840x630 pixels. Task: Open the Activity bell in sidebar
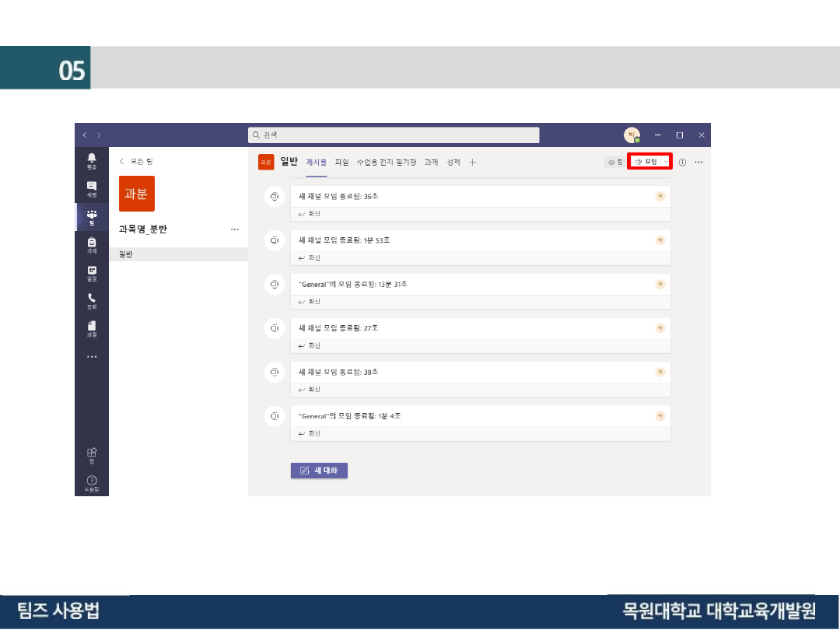coord(92,161)
